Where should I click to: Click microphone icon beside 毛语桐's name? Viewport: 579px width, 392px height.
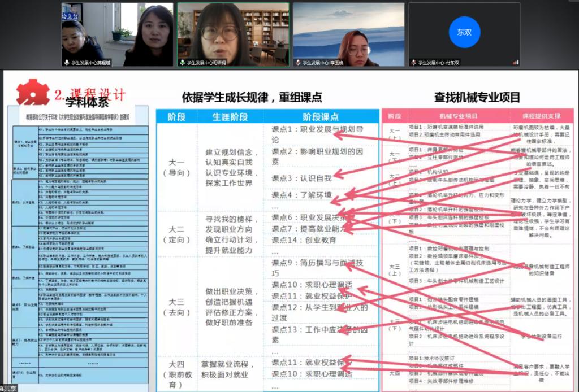(183, 63)
